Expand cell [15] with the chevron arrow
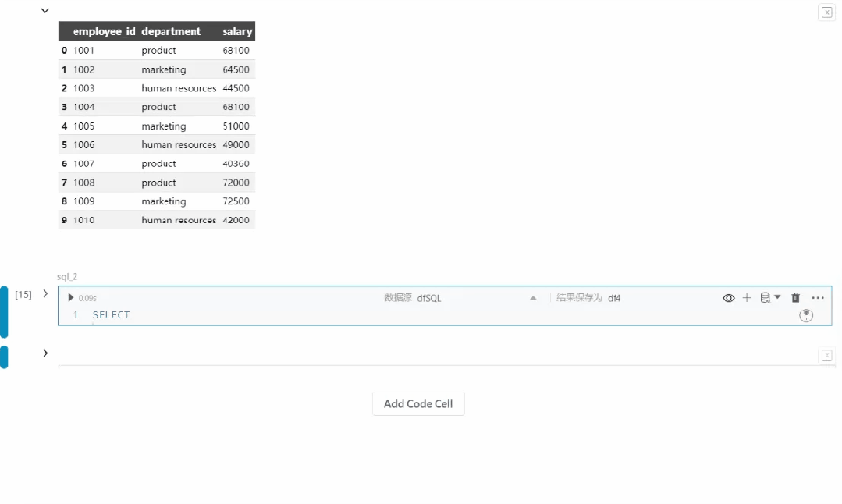The width and height of the screenshot is (842, 504). click(x=45, y=293)
